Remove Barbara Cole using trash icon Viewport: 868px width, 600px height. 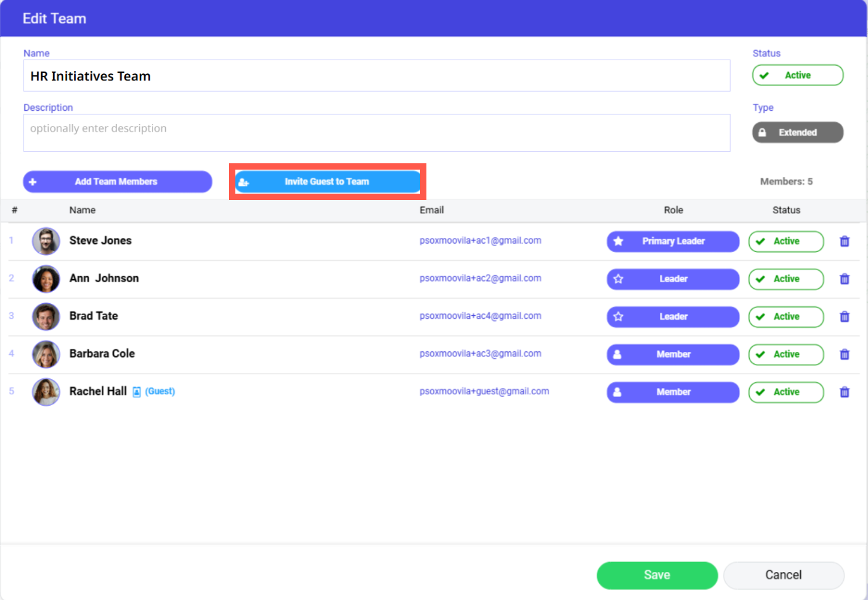845,354
